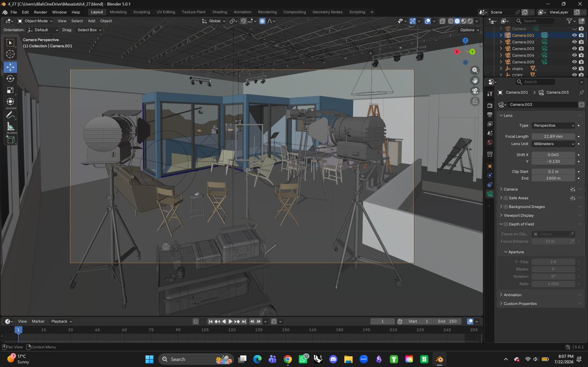This screenshot has height=367, width=588.
Task: Open the Tool properties tab
Action: point(490,94)
